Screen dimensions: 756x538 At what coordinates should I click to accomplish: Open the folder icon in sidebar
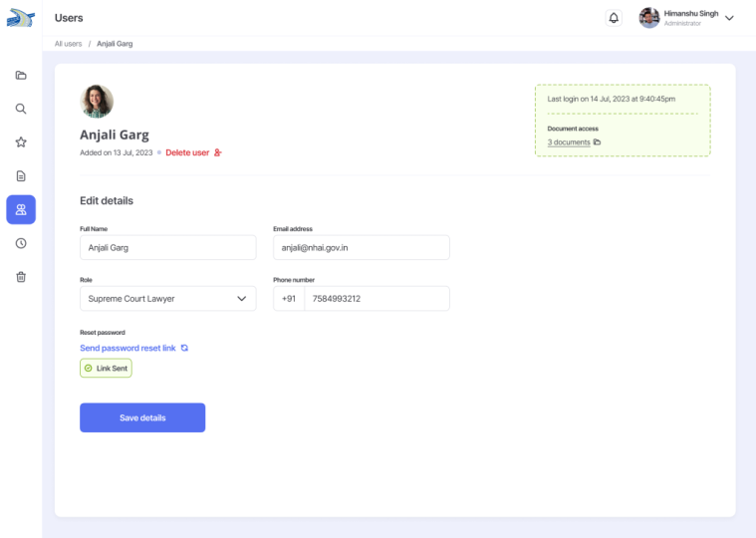click(x=21, y=76)
